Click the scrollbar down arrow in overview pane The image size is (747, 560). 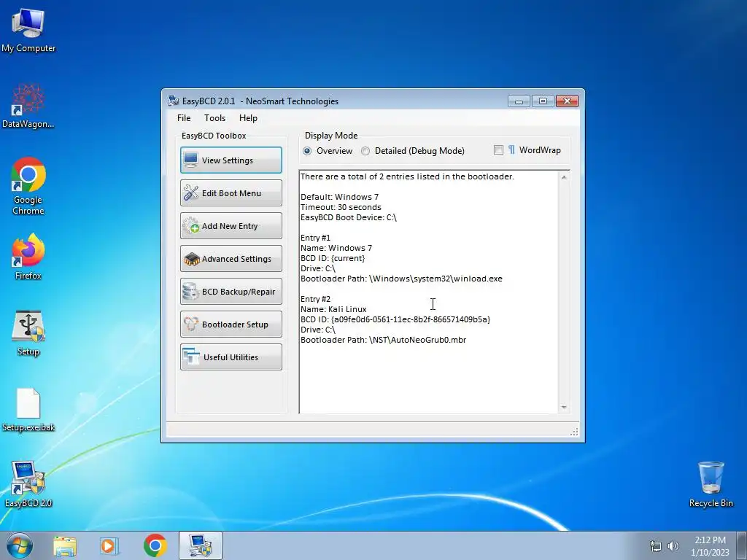click(564, 407)
